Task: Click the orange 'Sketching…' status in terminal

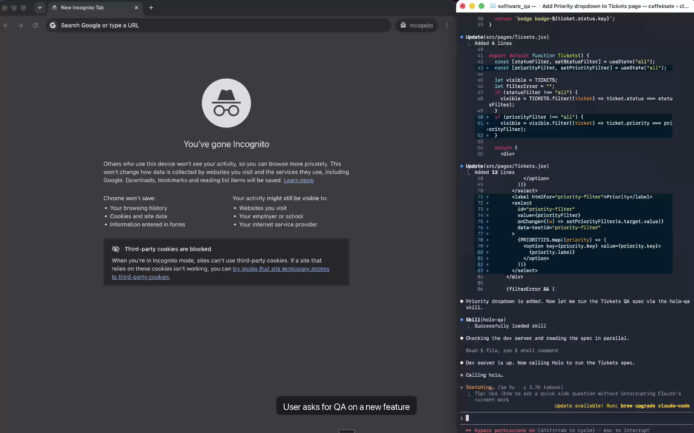Action: 479,387
